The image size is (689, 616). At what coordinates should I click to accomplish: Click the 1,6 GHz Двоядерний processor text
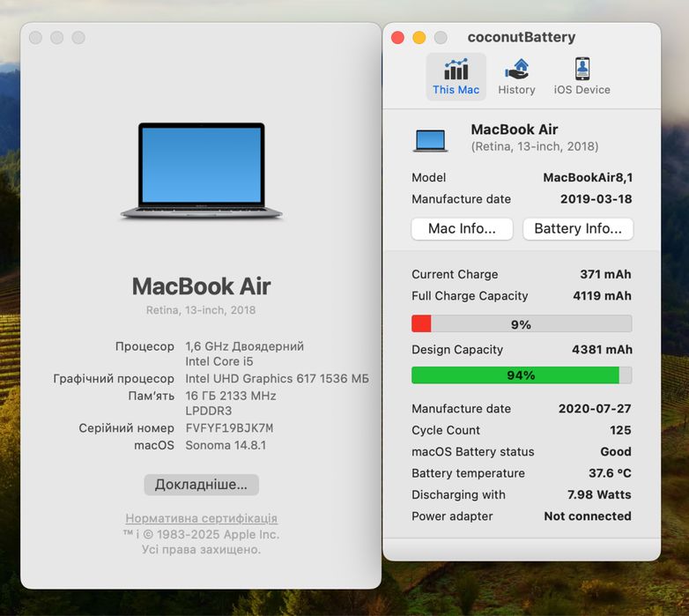[x=244, y=346]
